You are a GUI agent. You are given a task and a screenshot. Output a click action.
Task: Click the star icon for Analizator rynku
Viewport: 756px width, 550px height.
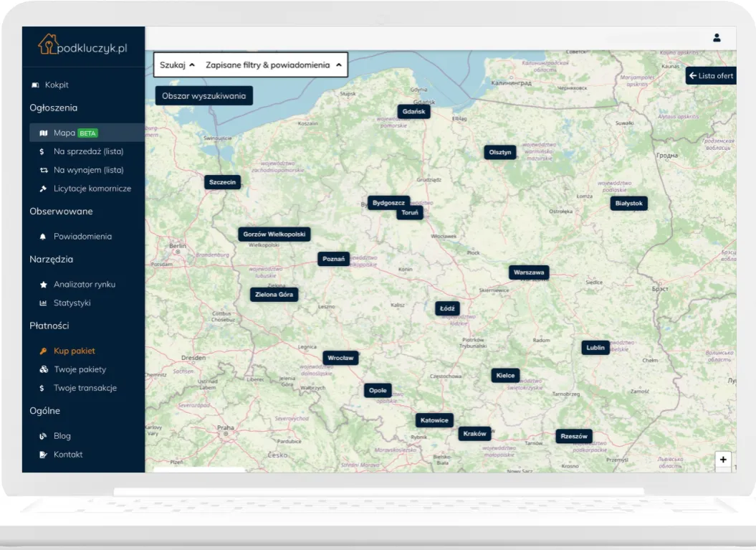44,284
